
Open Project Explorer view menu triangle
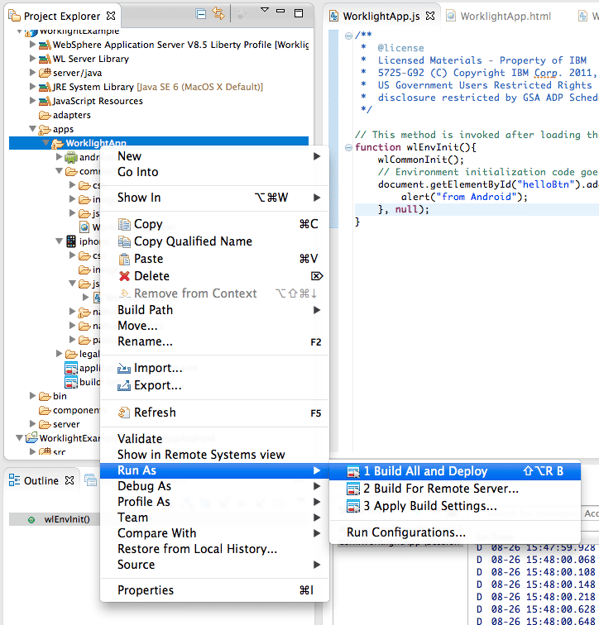[x=265, y=10]
